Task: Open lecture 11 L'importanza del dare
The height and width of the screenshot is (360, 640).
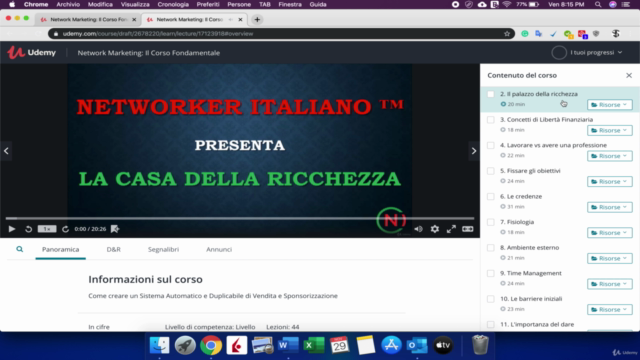Action: tap(537, 324)
